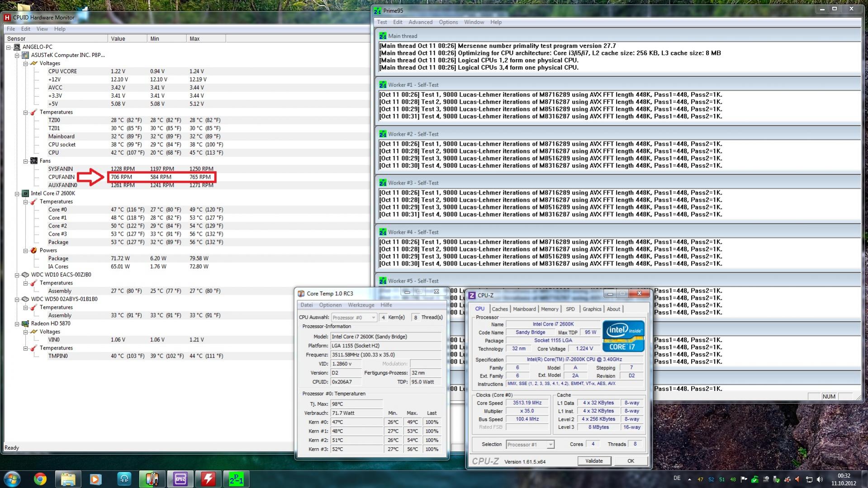Image resolution: width=868 pixels, height=488 pixels.
Task: Switch to CPU-Z via its taskbar icon
Action: 180,479
